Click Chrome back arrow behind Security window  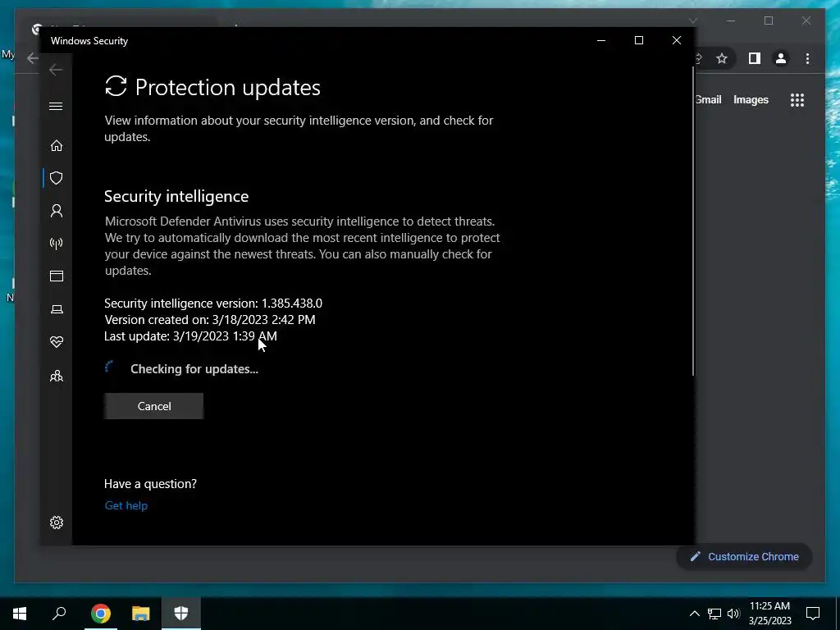pos(33,58)
